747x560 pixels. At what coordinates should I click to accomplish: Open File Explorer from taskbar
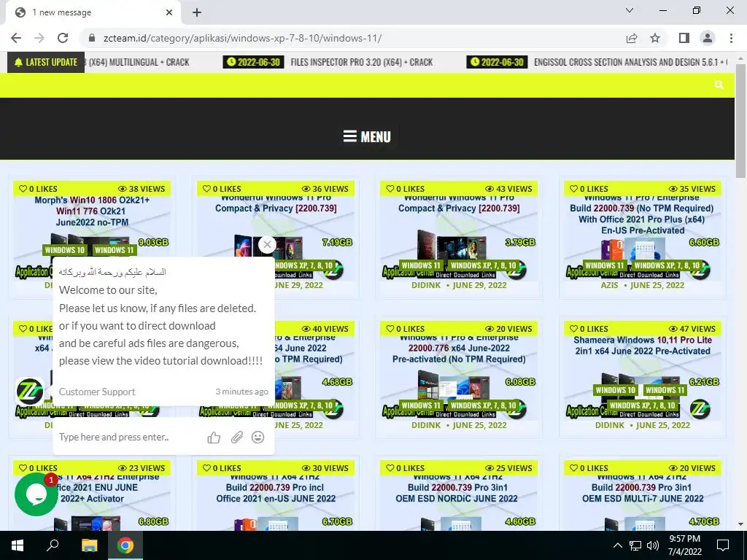(x=89, y=545)
